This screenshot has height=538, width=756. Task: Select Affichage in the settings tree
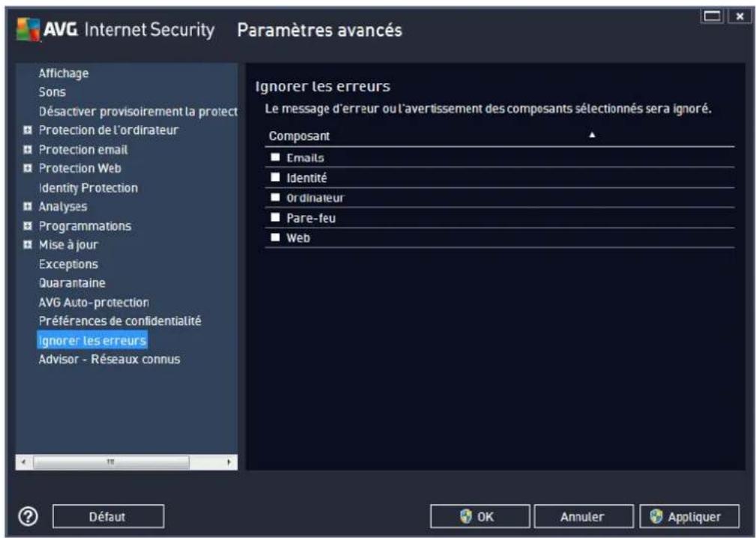[64, 73]
